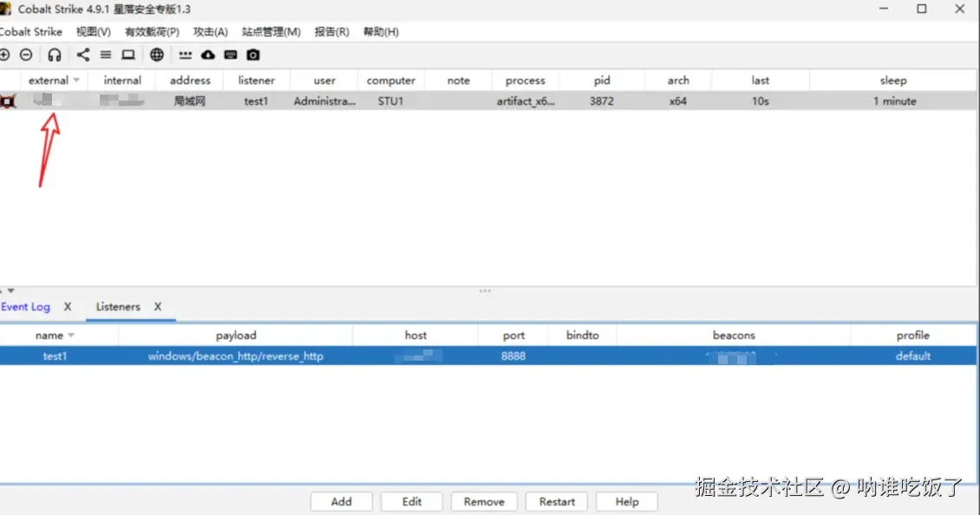Image resolution: width=980 pixels, height=515 pixels.
Task: View downloaded files cloud icon
Action: click(207, 55)
